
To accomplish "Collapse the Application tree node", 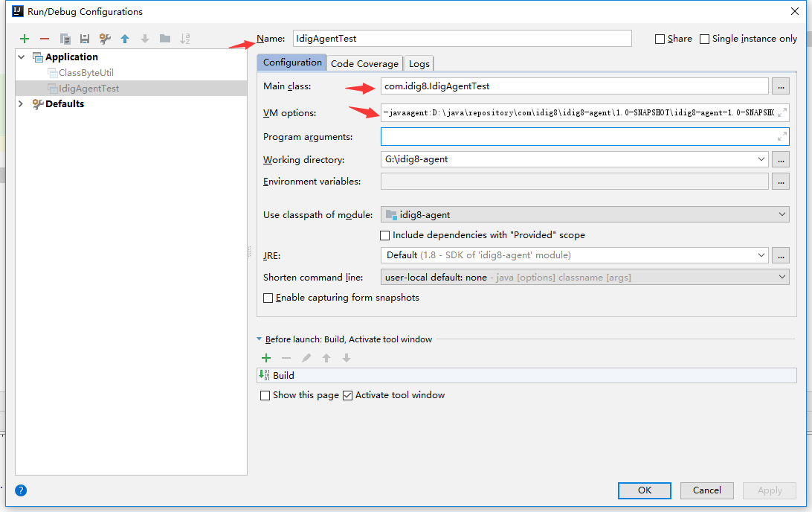I will (x=22, y=57).
